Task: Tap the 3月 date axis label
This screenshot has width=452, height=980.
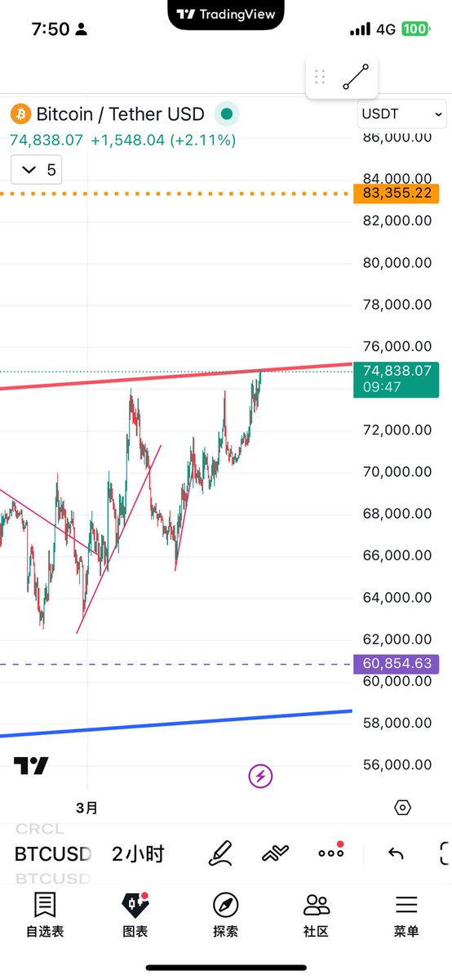Action: (x=86, y=808)
